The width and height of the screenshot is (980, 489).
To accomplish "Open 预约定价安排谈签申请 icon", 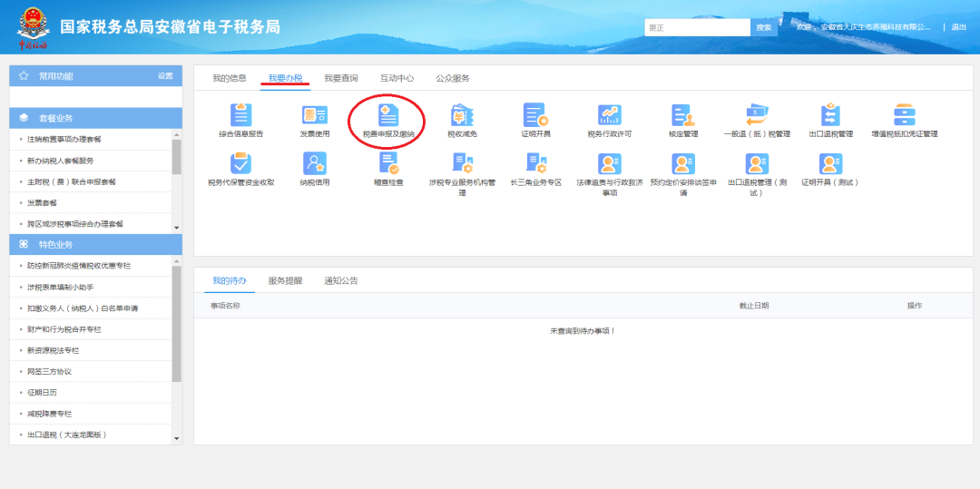I will 683,163.
